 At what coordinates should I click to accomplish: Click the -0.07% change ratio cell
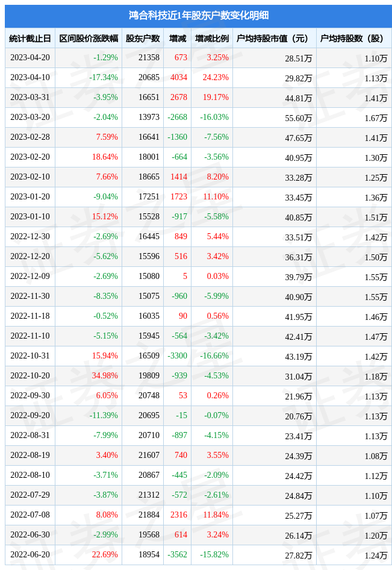click(x=216, y=415)
